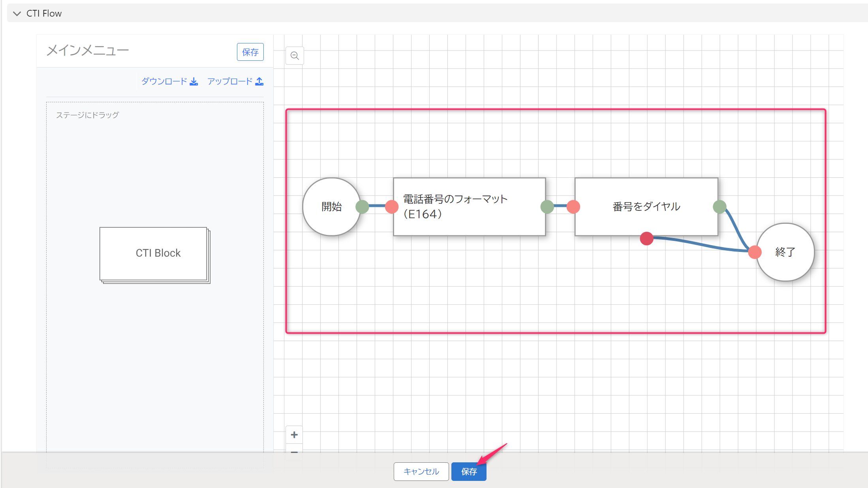Viewport: 868px width, 488px height.
Task: Click the green output port of 電話番号のフォーマット
Action: [x=547, y=206]
